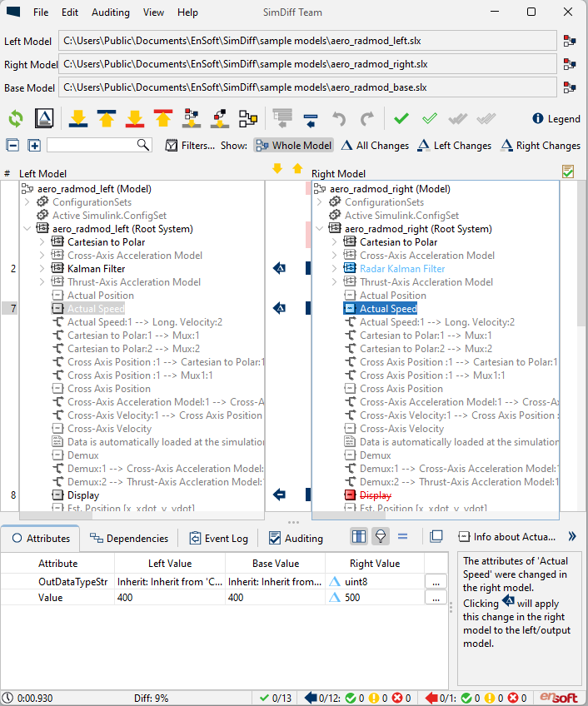Toggle the equals sign show-equal attributes button
Image resolution: width=588 pixels, height=706 pixels.
pyautogui.click(x=403, y=536)
